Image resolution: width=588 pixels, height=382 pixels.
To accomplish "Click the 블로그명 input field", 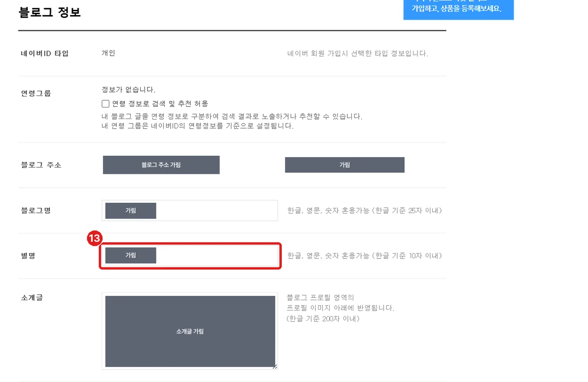I will point(190,211).
